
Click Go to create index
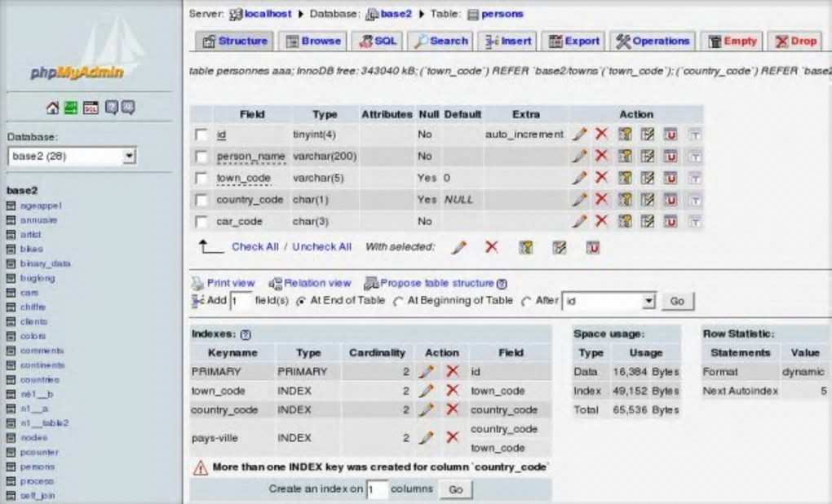(x=456, y=489)
